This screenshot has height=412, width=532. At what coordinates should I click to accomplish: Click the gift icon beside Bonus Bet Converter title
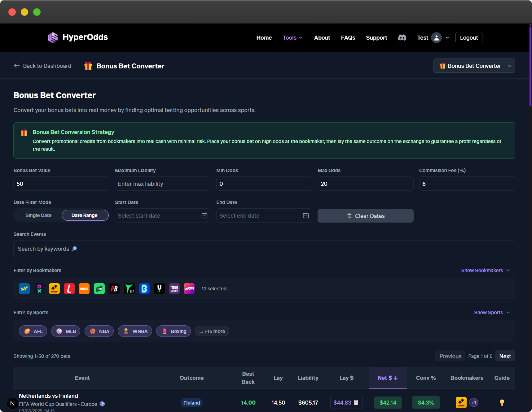(88, 66)
